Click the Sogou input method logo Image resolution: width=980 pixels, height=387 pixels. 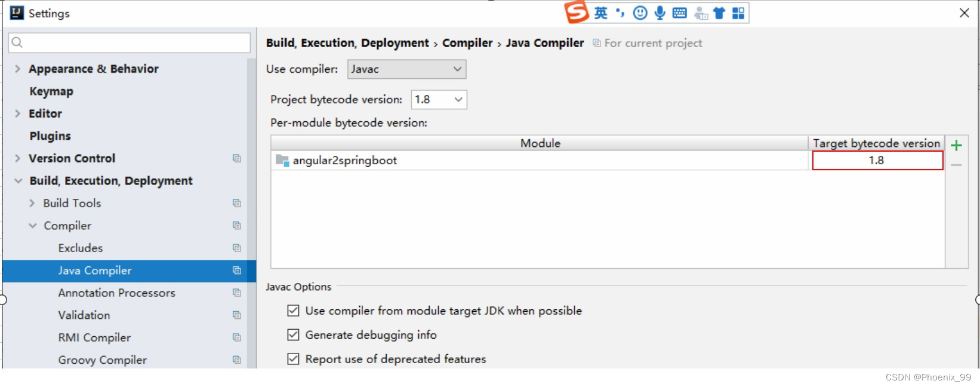(577, 13)
